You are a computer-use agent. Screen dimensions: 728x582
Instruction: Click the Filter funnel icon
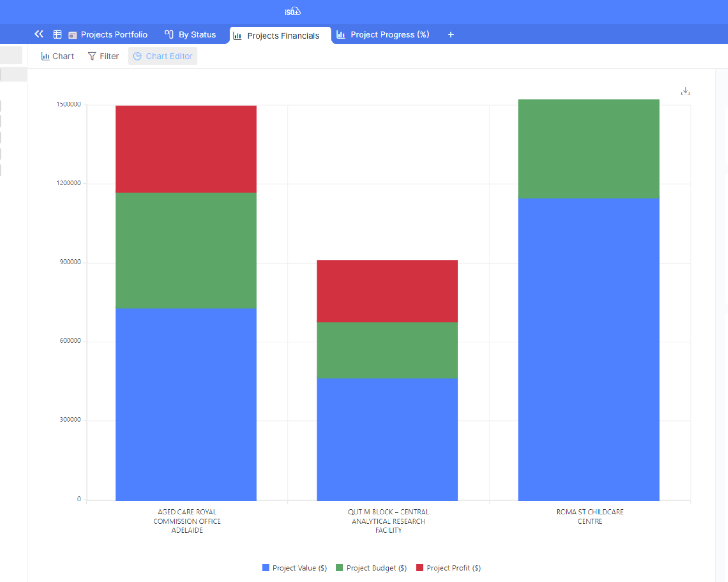pyautogui.click(x=92, y=56)
